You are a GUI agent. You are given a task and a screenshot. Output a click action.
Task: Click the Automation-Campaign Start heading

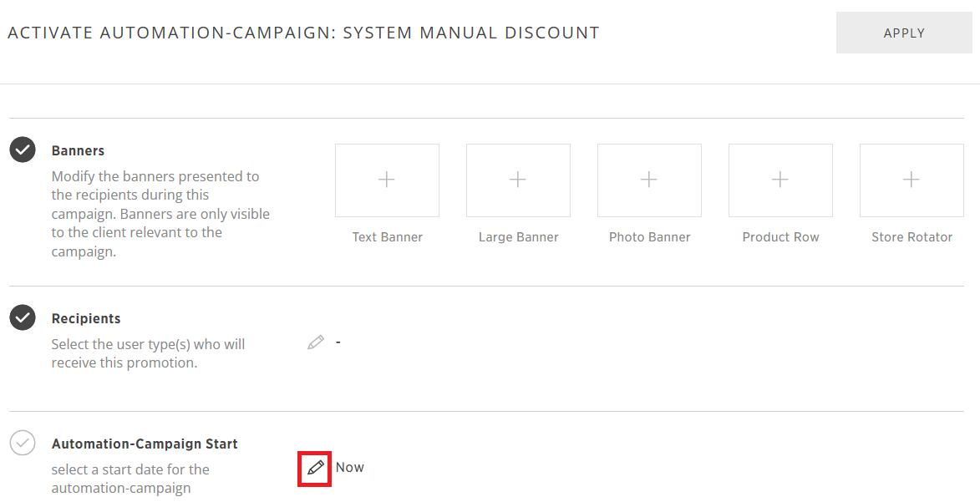coord(145,444)
